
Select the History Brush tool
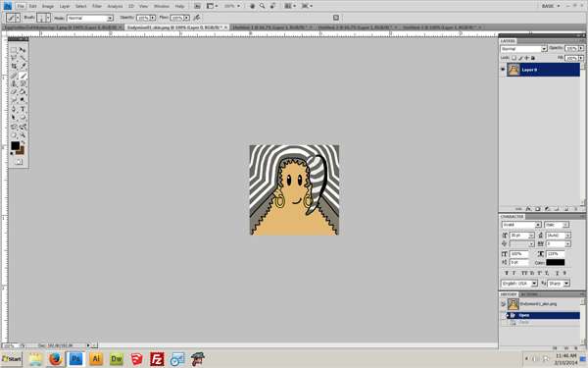(23, 83)
